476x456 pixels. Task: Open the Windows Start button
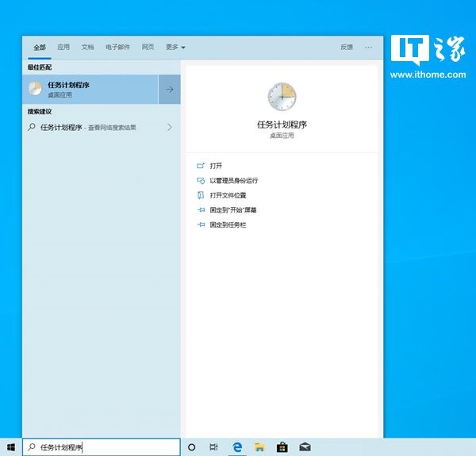(x=11, y=447)
